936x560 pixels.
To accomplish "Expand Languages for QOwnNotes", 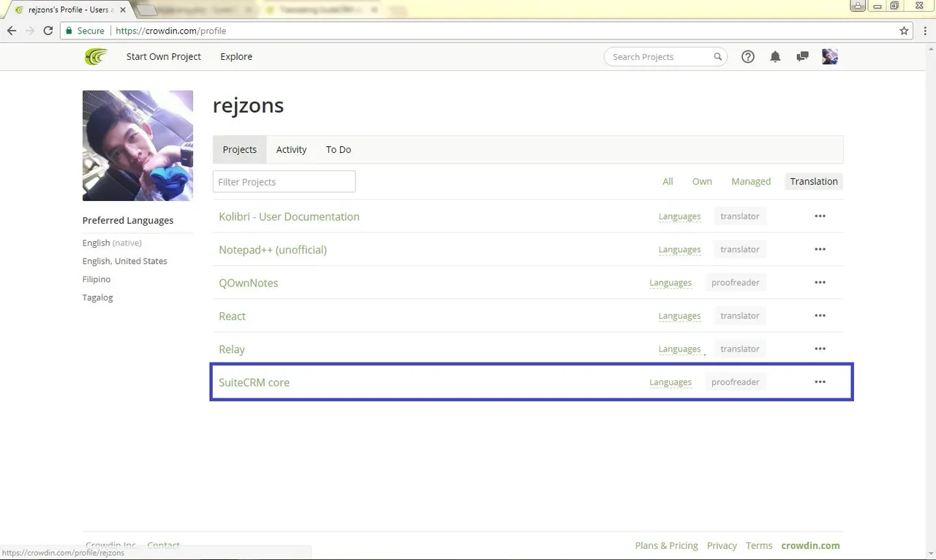I will 671,282.
